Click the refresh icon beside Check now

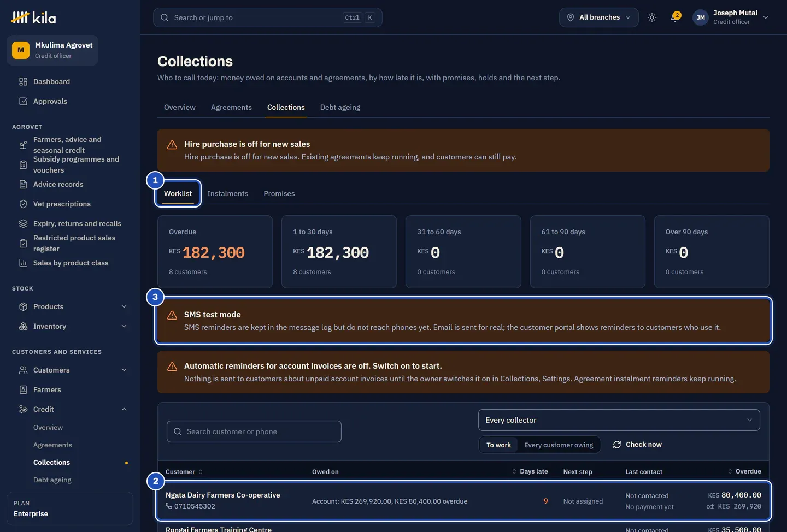[x=617, y=445]
